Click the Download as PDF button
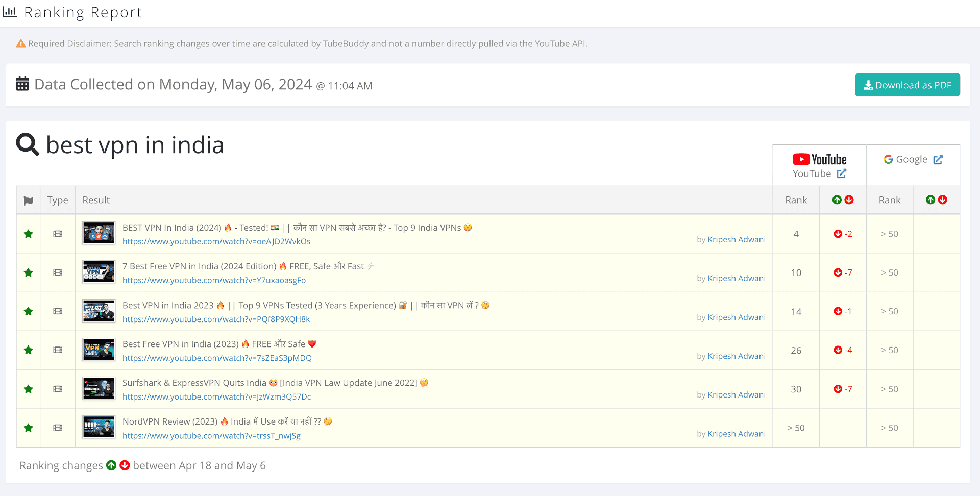 [907, 85]
